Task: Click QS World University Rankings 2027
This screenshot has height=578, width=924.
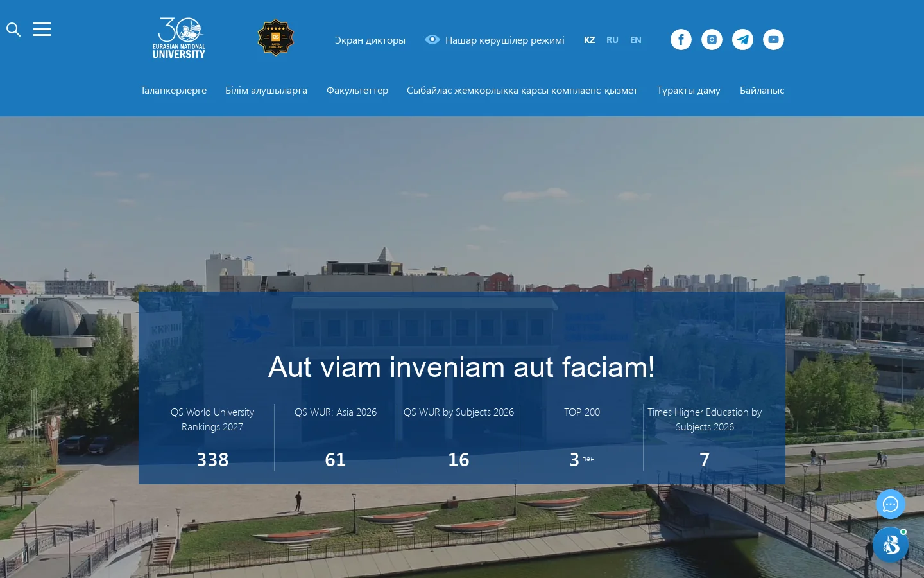Action: click(x=212, y=419)
